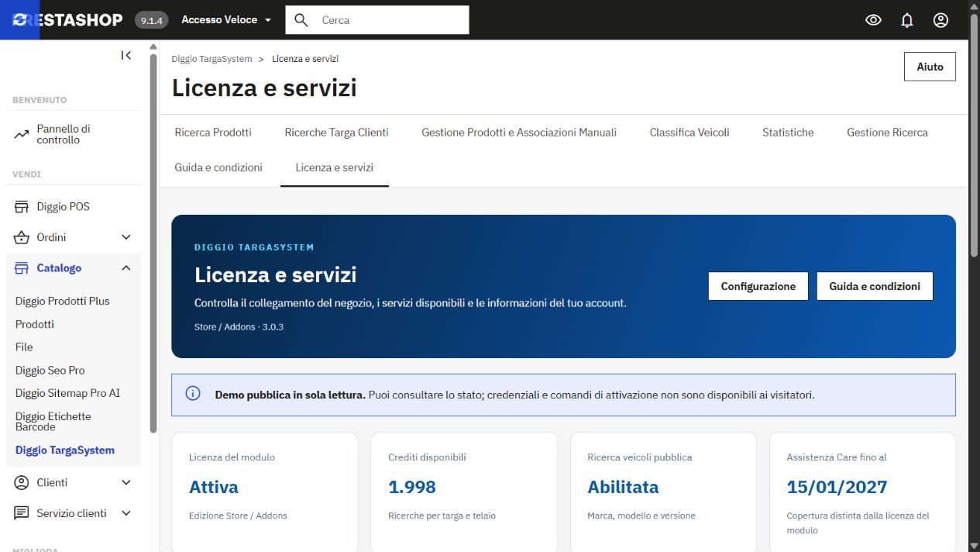980x552 pixels.
Task: Click the Diggio POS store icon
Action: 22,207
